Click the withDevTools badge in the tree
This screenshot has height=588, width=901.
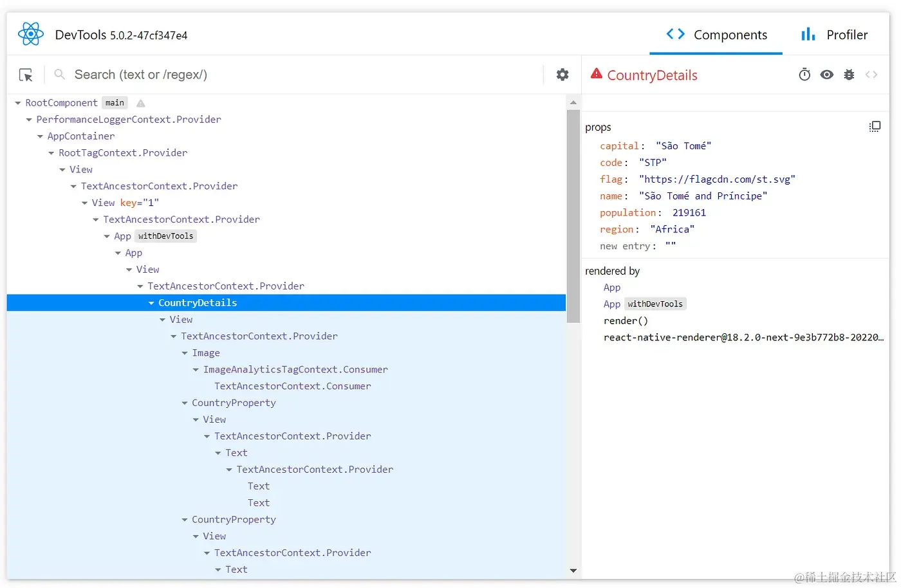click(x=165, y=236)
